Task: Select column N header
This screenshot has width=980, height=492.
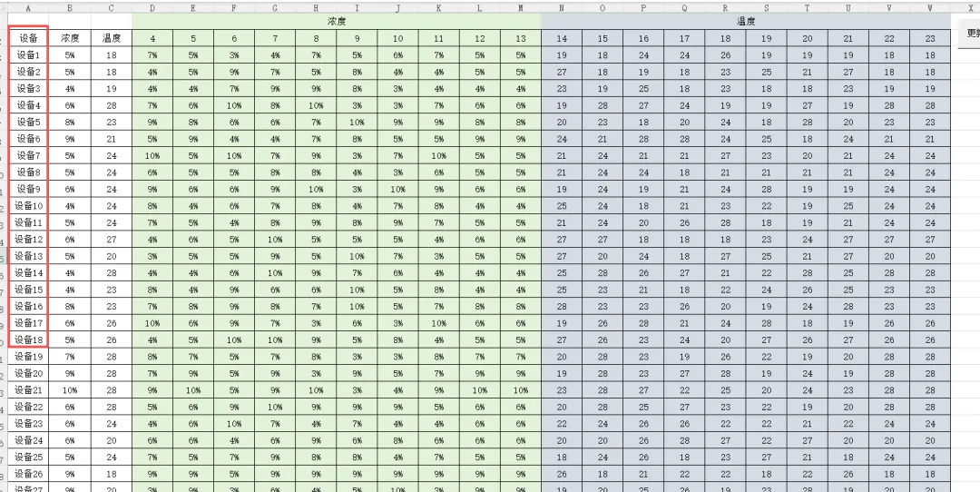Action: click(562, 7)
